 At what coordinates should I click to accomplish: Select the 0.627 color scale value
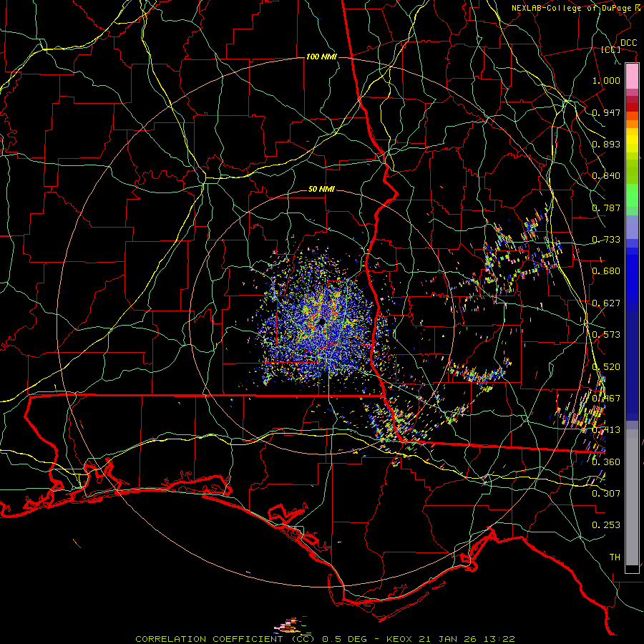606,303
